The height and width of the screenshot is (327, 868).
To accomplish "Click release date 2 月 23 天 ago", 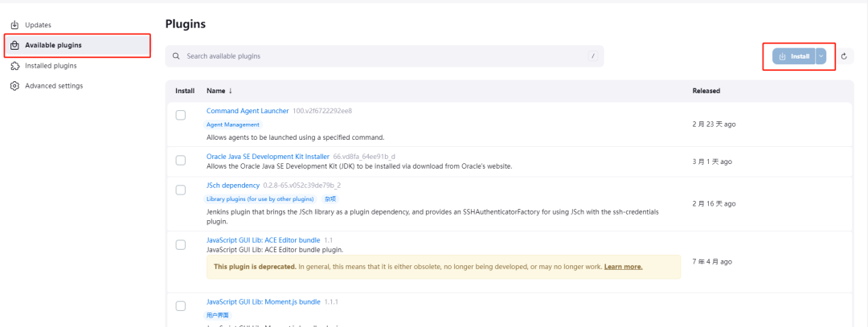I will (x=714, y=125).
